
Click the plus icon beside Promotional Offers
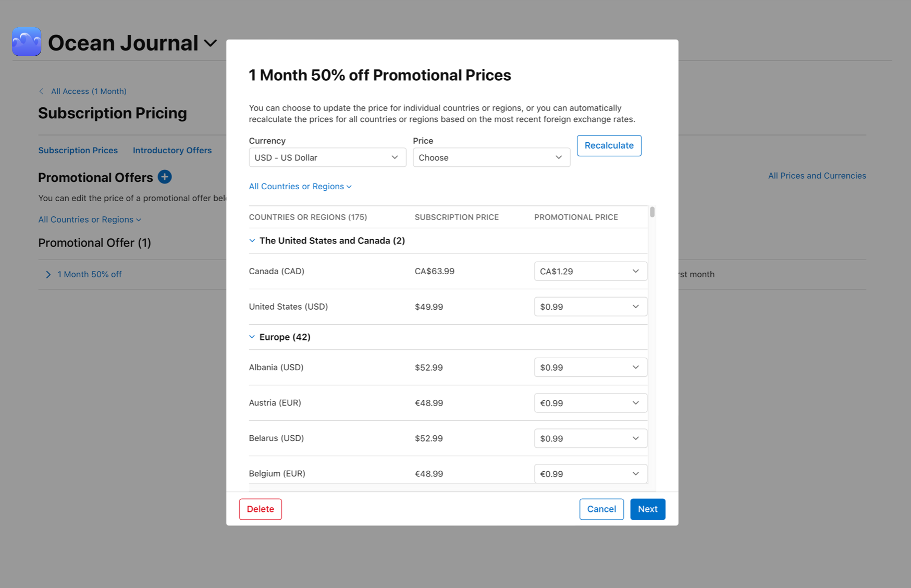tap(164, 177)
